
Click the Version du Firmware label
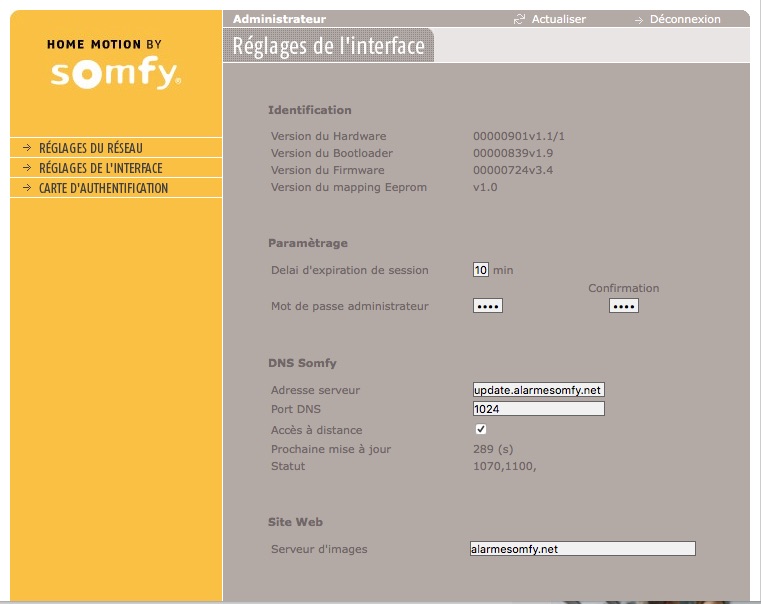pyautogui.click(x=328, y=170)
